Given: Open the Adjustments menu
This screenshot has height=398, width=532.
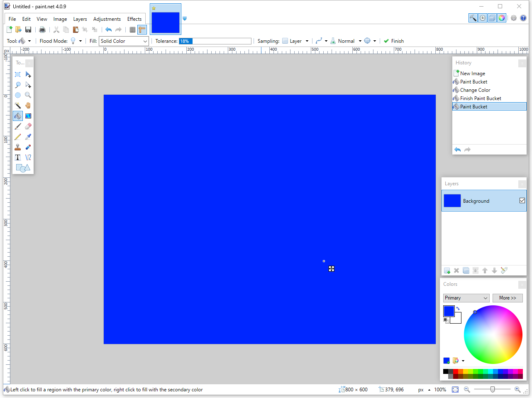Looking at the screenshot, I should click(107, 19).
